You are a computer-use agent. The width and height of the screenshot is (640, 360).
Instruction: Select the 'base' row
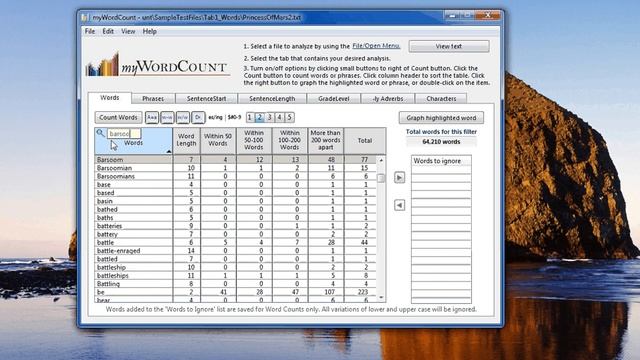click(x=236, y=184)
